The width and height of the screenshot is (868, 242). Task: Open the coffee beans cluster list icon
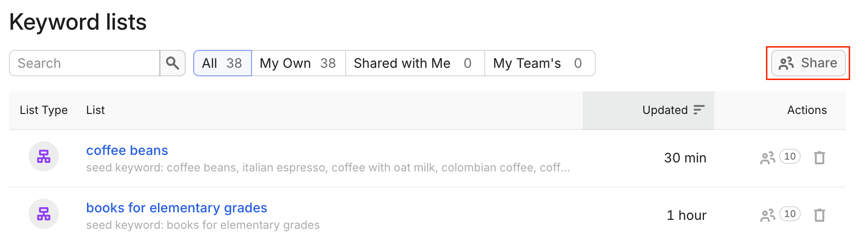coord(44,156)
